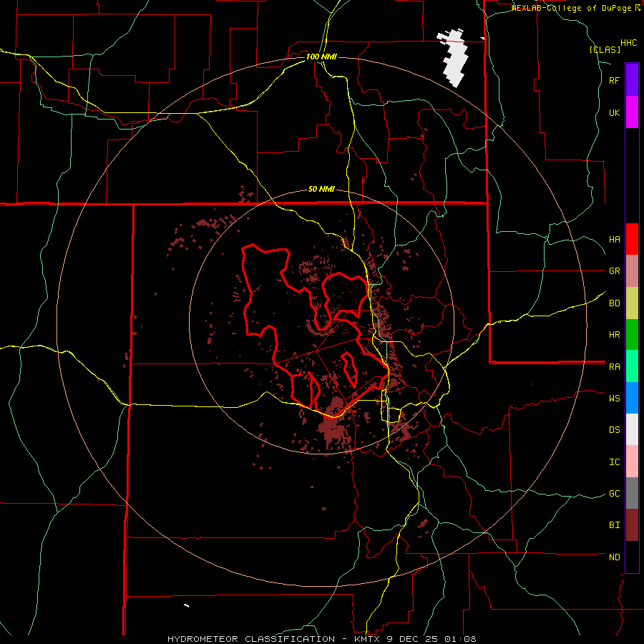Image resolution: width=644 pixels, height=644 pixels.
Task: Click the IC pink legend swatch
Action: [632, 462]
